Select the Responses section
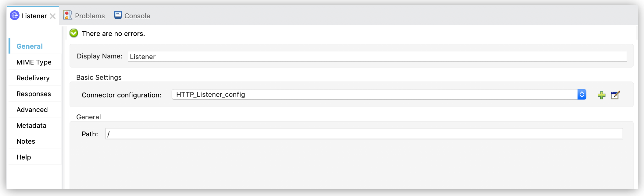Image resolution: width=644 pixels, height=196 pixels. pos(34,94)
